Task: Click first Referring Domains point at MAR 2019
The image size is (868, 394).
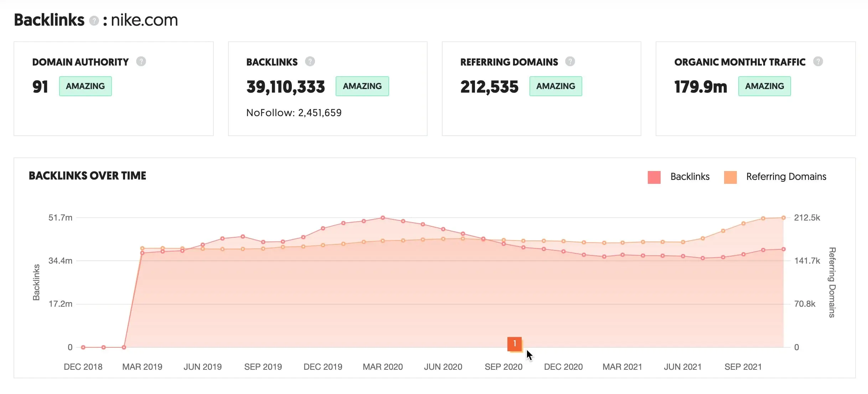Action: pyautogui.click(x=142, y=248)
